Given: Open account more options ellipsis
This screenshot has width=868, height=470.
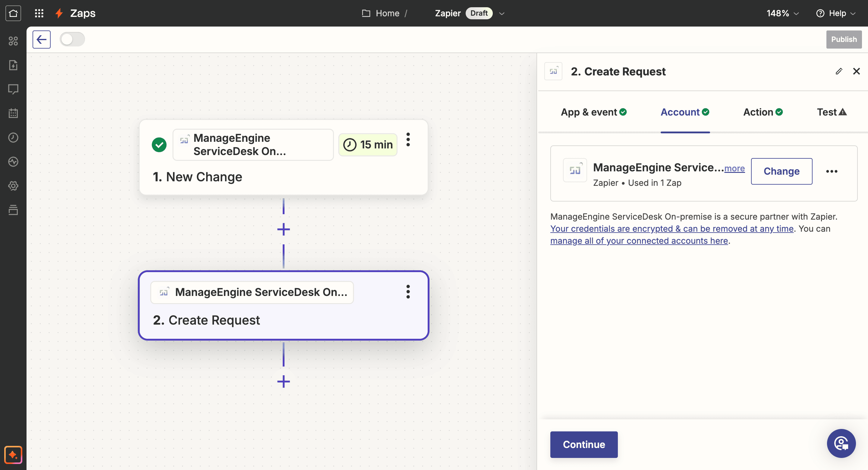Looking at the screenshot, I should (x=832, y=171).
